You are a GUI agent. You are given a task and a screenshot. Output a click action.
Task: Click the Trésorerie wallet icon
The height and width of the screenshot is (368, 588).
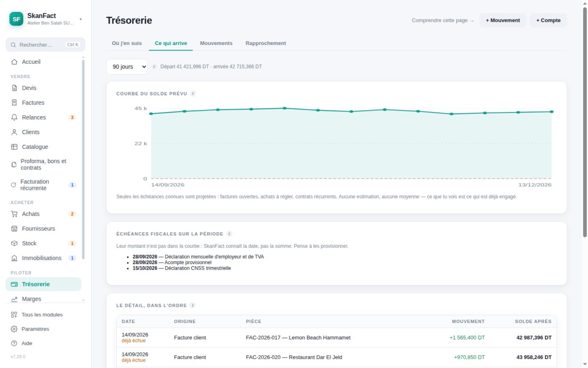(14, 284)
